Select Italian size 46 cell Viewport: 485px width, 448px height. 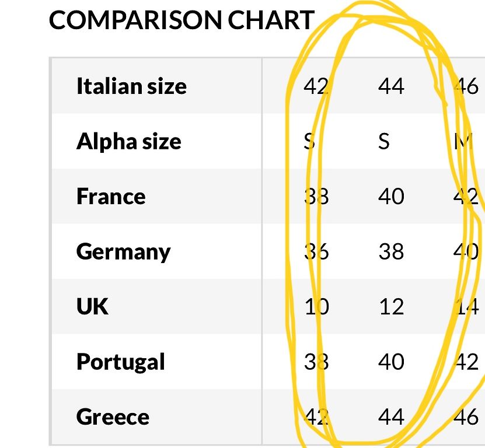(466, 86)
